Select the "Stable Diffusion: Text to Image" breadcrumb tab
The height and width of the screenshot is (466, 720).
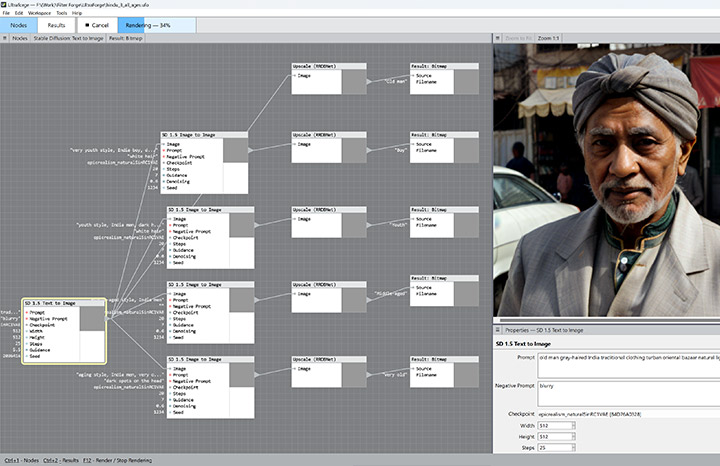coord(69,40)
